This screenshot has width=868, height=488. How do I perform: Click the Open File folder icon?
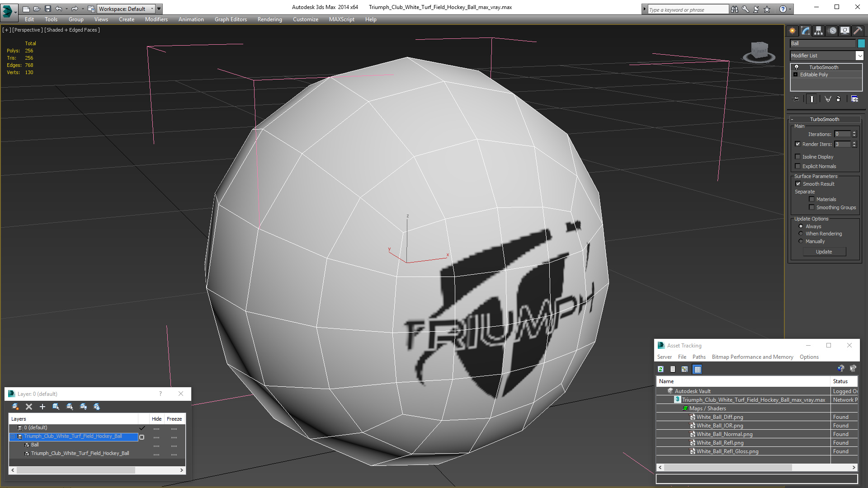(x=37, y=9)
